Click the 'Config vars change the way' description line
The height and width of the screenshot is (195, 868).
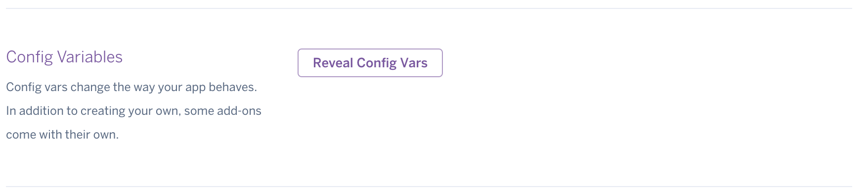[x=131, y=87]
